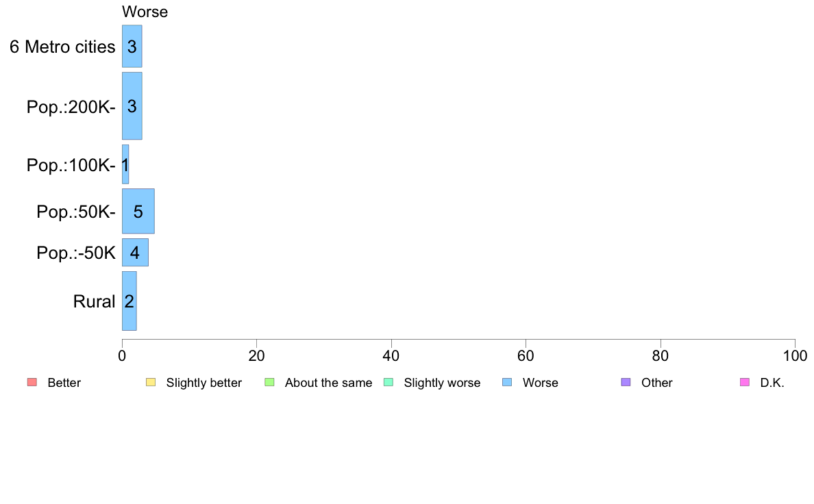Click the purple Other legend swatch
Image resolution: width=814 pixels, height=504 pixels.
point(626,383)
